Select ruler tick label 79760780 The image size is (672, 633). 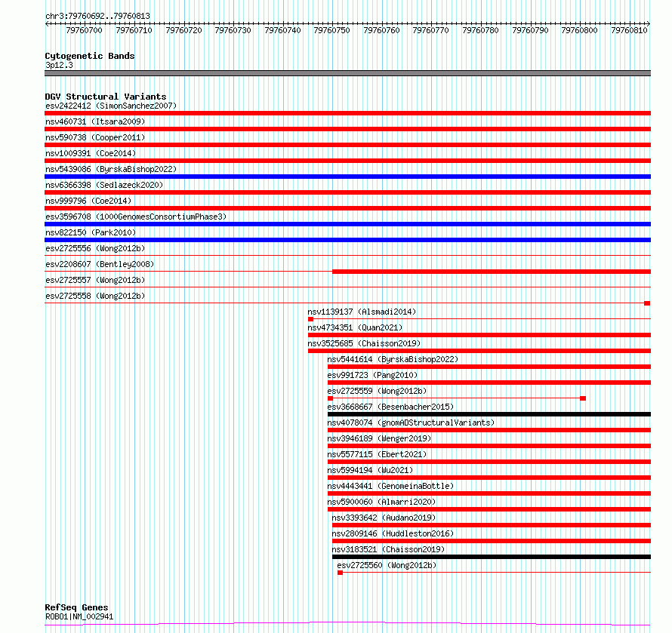point(480,30)
